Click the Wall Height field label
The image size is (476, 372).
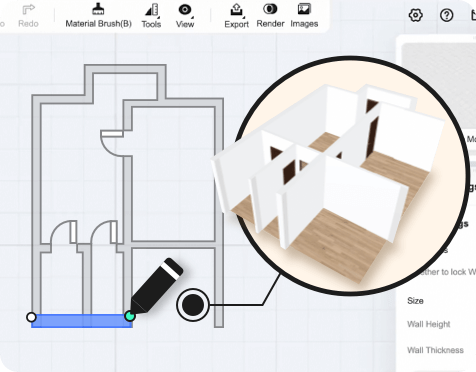point(428,324)
